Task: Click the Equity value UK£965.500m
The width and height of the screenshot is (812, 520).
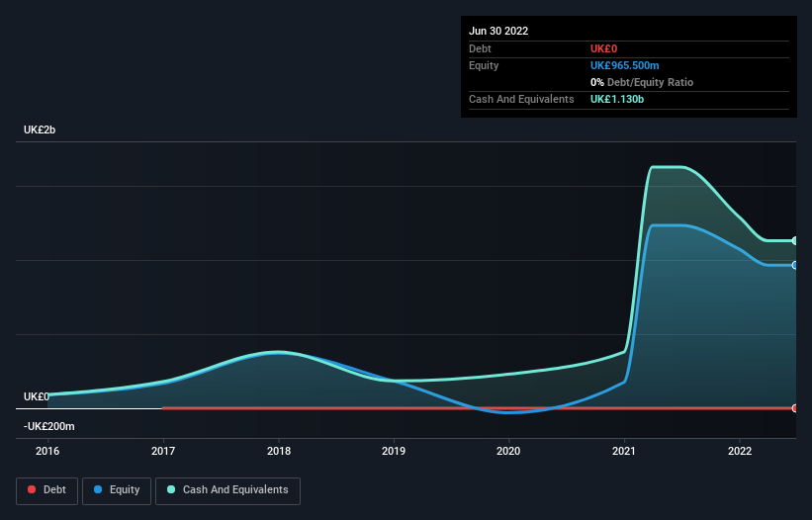Action: pyautogui.click(x=624, y=65)
